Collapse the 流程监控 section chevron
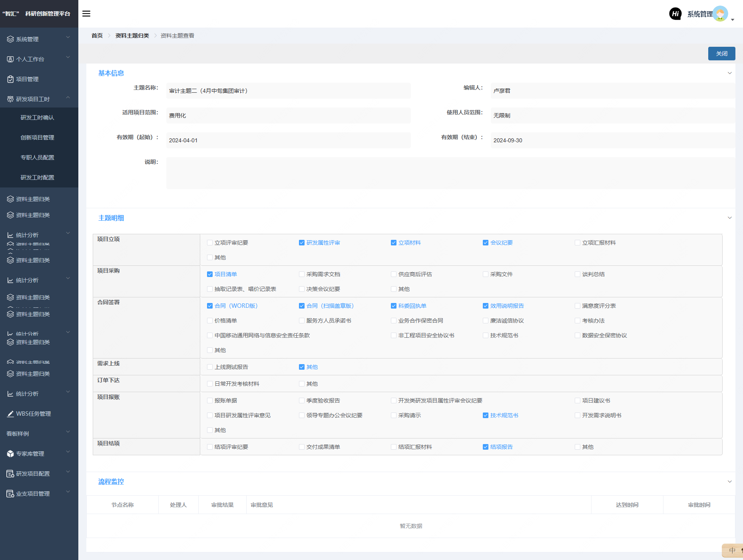The height and width of the screenshot is (560, 743). click(729, 482)
